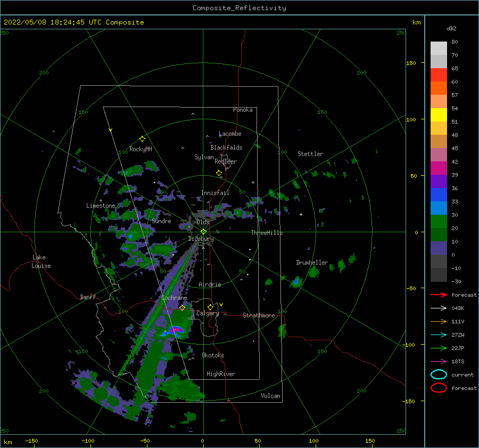This screenshot has width=479, height=448.
Task: Click the Cochrane town label
Action: tap(174, 298)
